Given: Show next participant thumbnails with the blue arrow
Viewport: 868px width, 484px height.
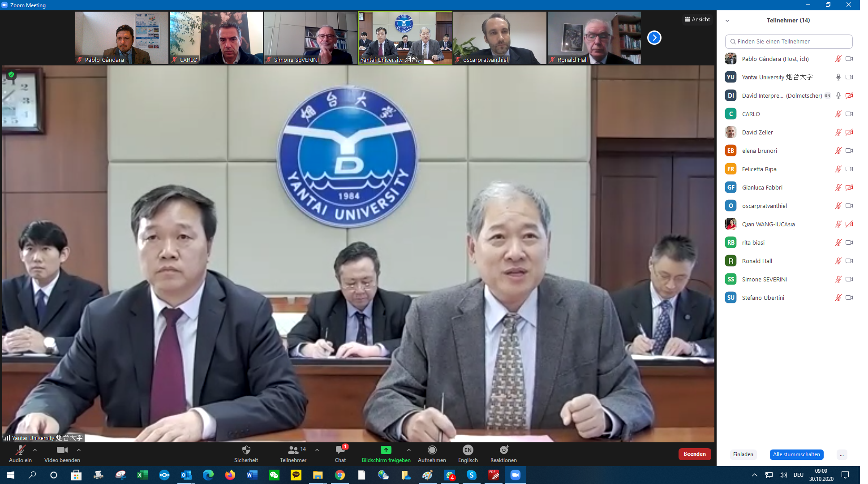Looking at the screenshot, I should click(x=654, y=38).
